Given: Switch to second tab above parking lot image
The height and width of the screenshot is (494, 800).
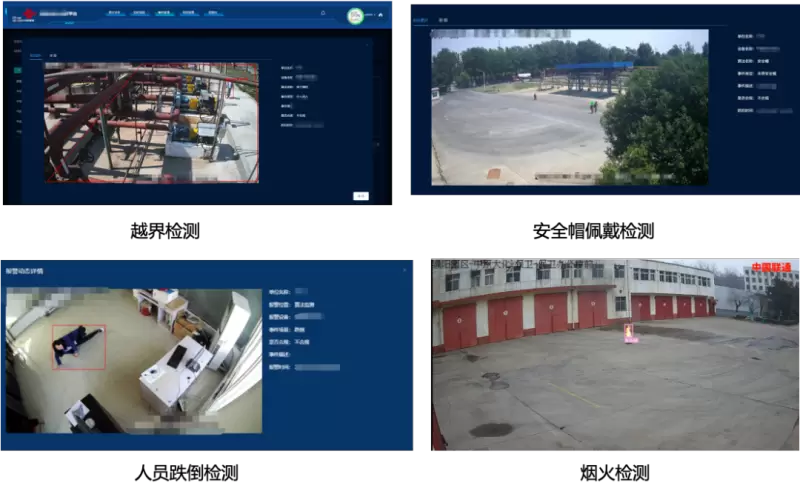Looking at the screenshot, I should 443,20.
